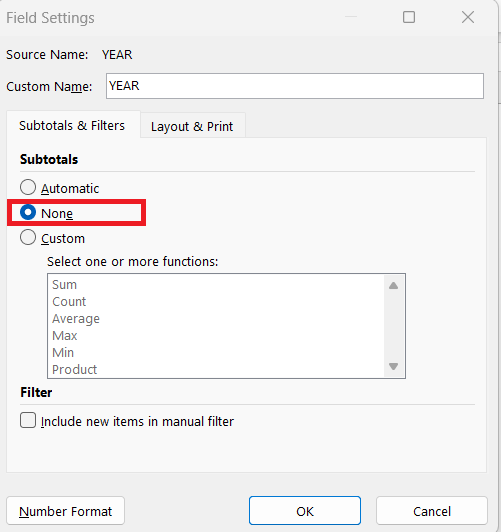Select the Automatic subtotals radio button
The image size is (501, 532).
28,188
